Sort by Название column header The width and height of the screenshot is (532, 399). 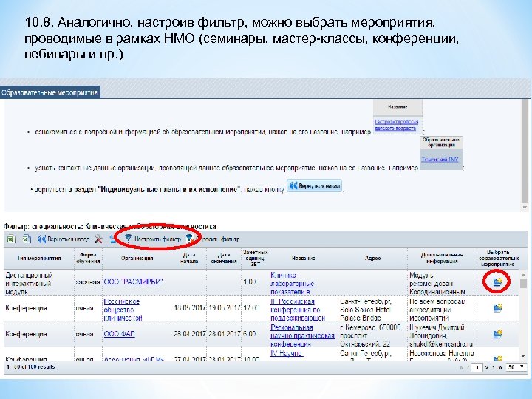click(304, 258)
